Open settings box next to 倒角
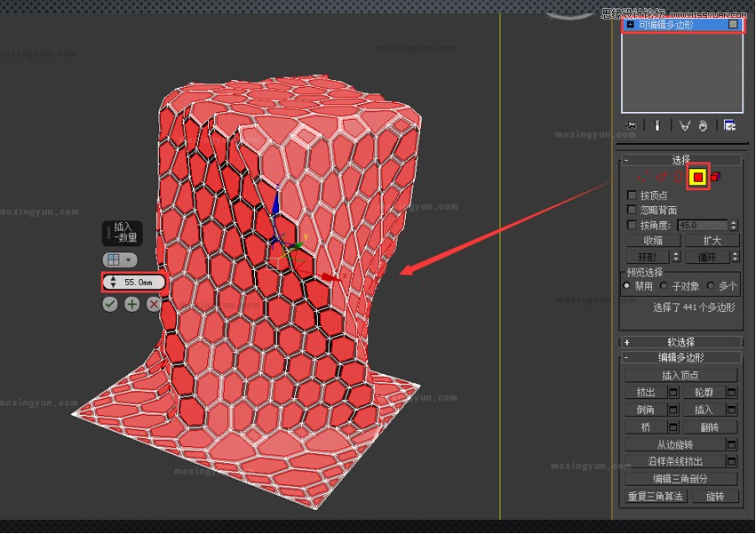Screen dimensions: 756x534 tap(673, 410)
